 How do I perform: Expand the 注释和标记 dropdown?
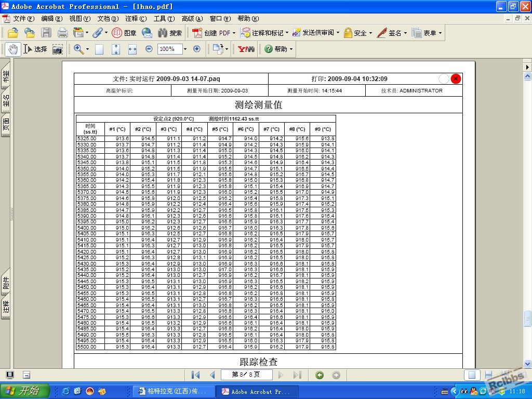[x=287, y=33]
